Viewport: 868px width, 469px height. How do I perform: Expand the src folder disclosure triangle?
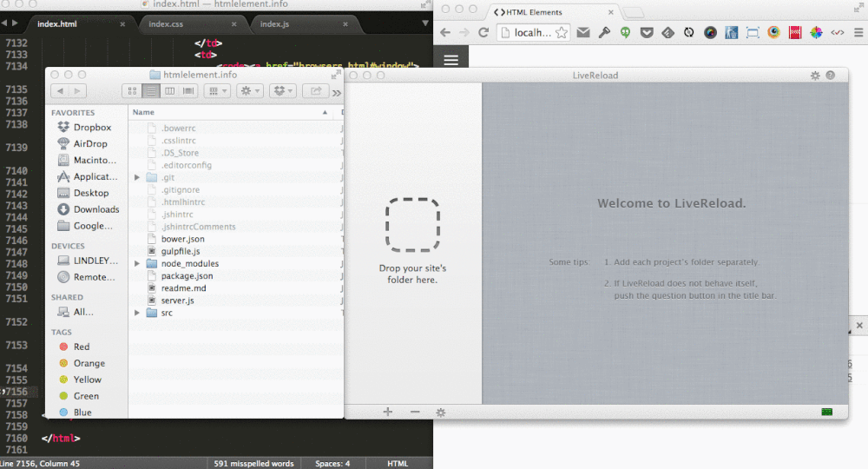pyautogui.click(x=137, y=313)
